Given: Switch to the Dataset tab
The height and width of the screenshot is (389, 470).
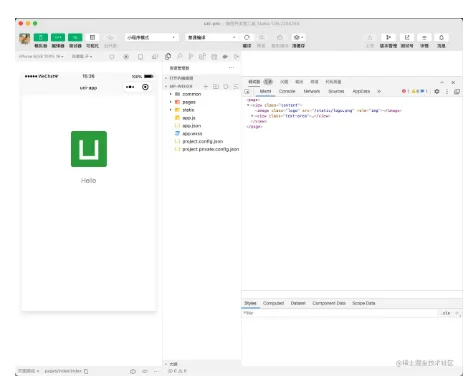Looking at the screenshot, I should (298, 303).
